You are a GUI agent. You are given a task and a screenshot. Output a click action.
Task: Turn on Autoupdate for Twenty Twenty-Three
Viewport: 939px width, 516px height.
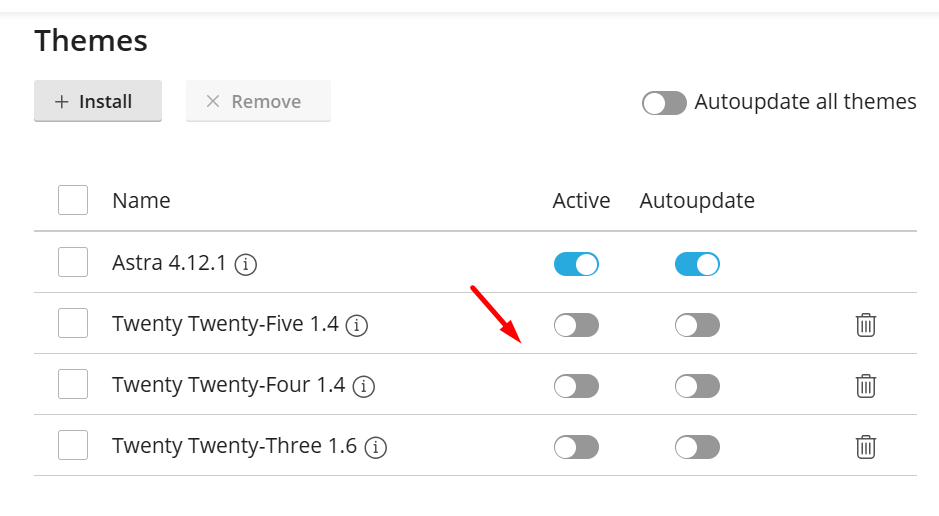tap(697, 447)
